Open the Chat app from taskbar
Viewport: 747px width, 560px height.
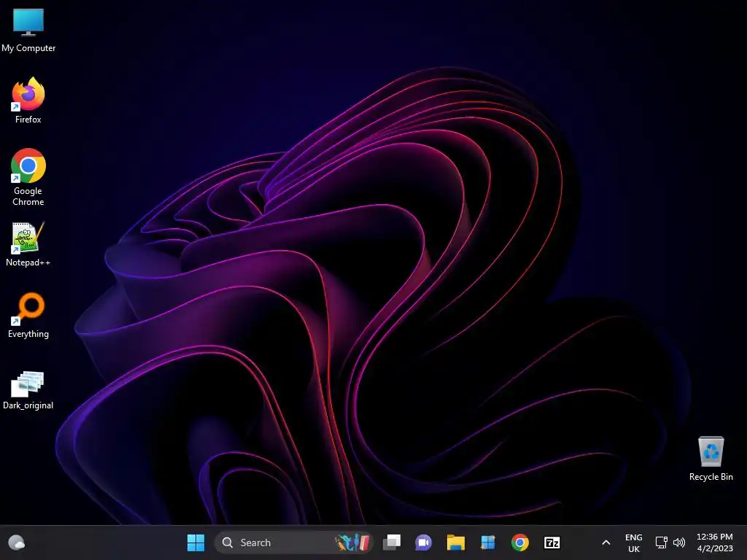tap(423, 542)
